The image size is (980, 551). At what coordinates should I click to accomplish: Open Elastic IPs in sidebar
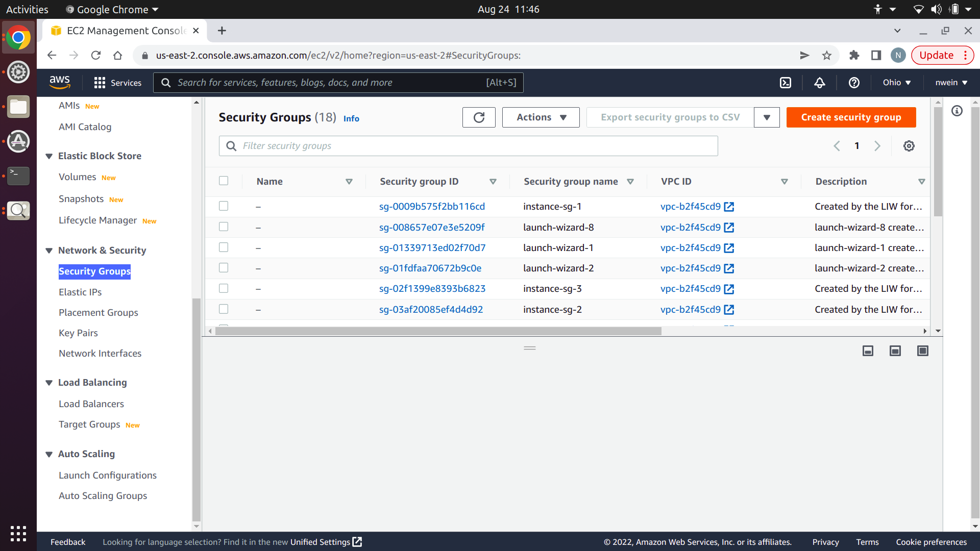[x=80, y=292]
